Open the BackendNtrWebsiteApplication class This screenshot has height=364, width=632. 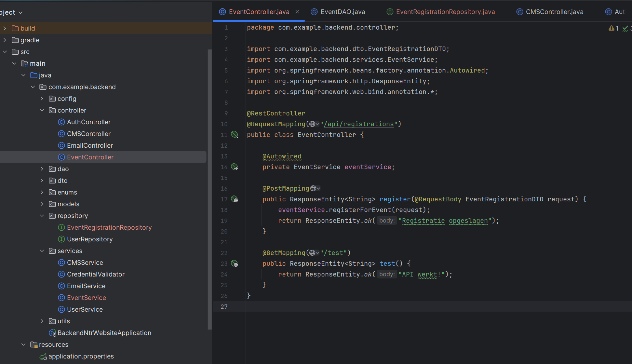(x=104, y=333)
